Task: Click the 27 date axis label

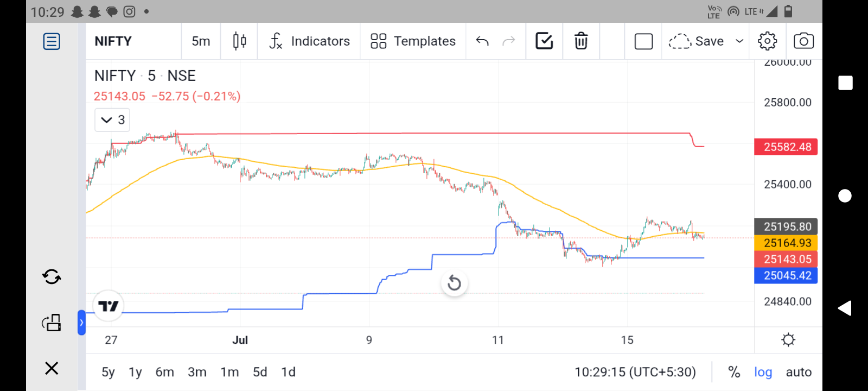Action: tap(111, 340)
